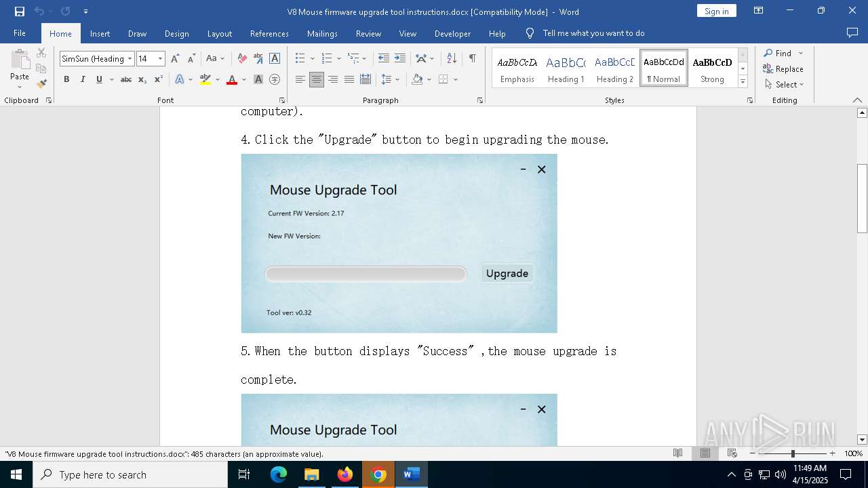Apply the Strong style
The height and width of the screenshot is (488, 868).
(712, 68)
